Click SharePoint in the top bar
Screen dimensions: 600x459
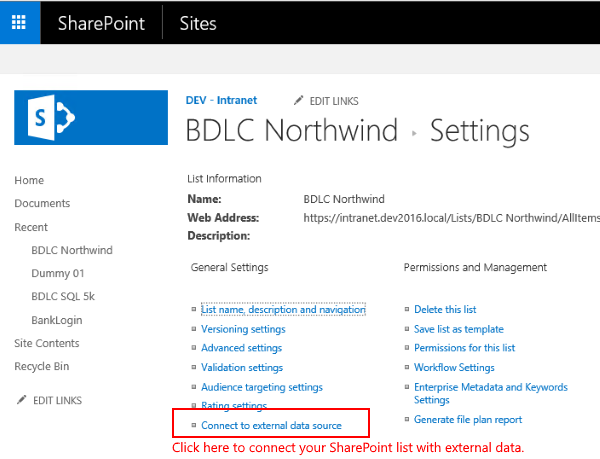pos(101,22)
